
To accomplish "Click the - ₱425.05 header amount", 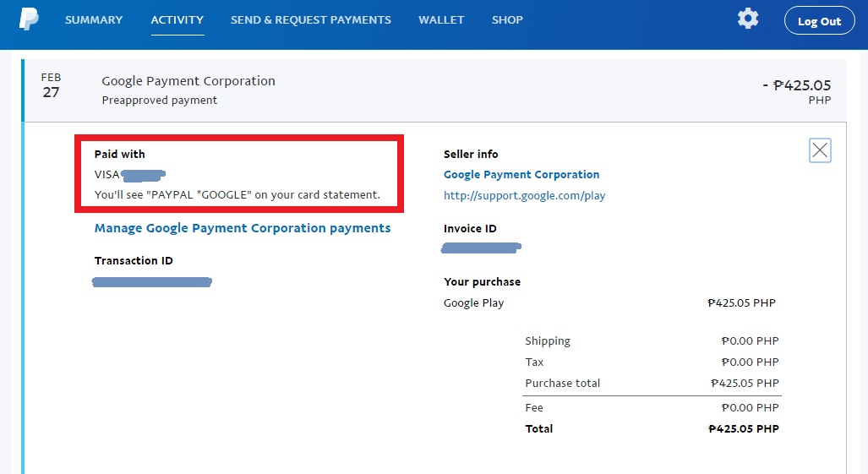I will (x=797, y=85).
